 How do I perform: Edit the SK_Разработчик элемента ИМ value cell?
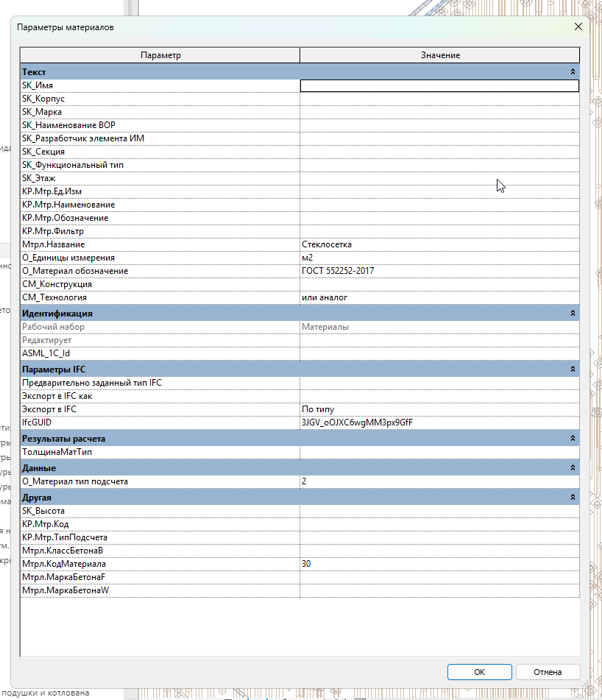[439, 138]
